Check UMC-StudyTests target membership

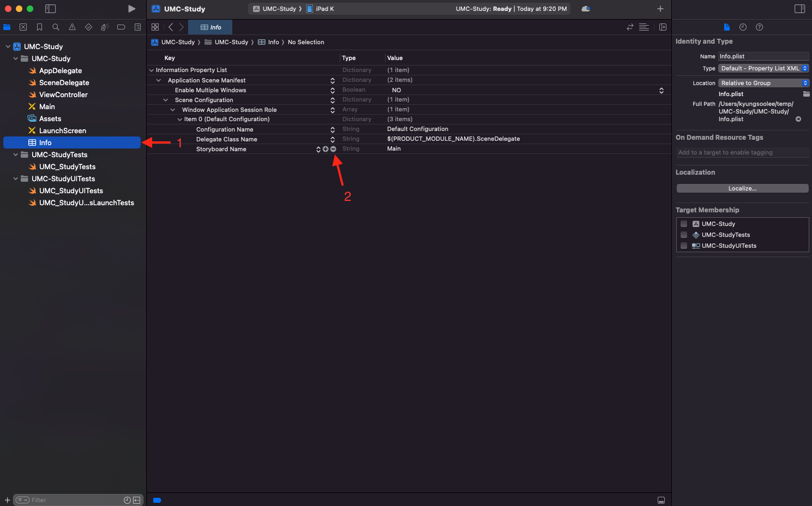(684, 235)
